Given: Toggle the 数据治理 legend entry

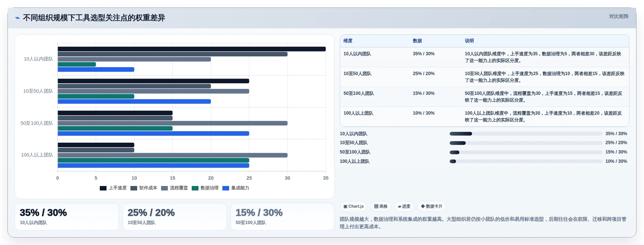Looking at the screenshot, I should click(x=205, y=188).
